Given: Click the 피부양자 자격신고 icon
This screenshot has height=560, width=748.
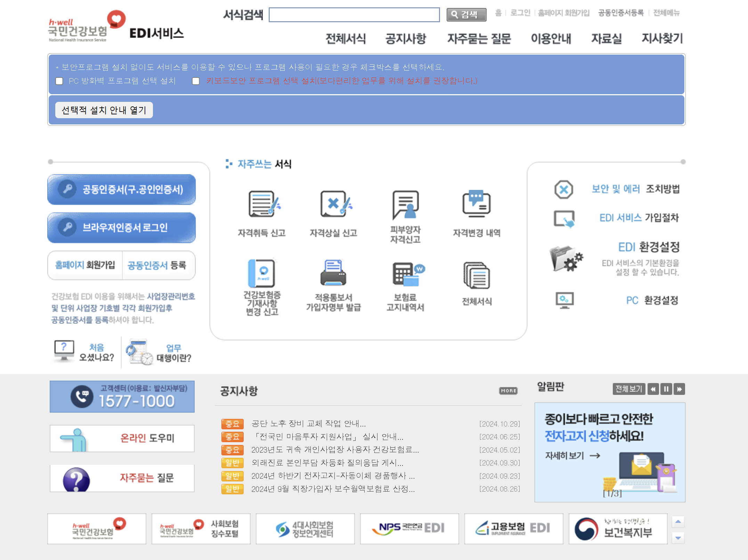Looking at the screenshot, I should [405, 204].
